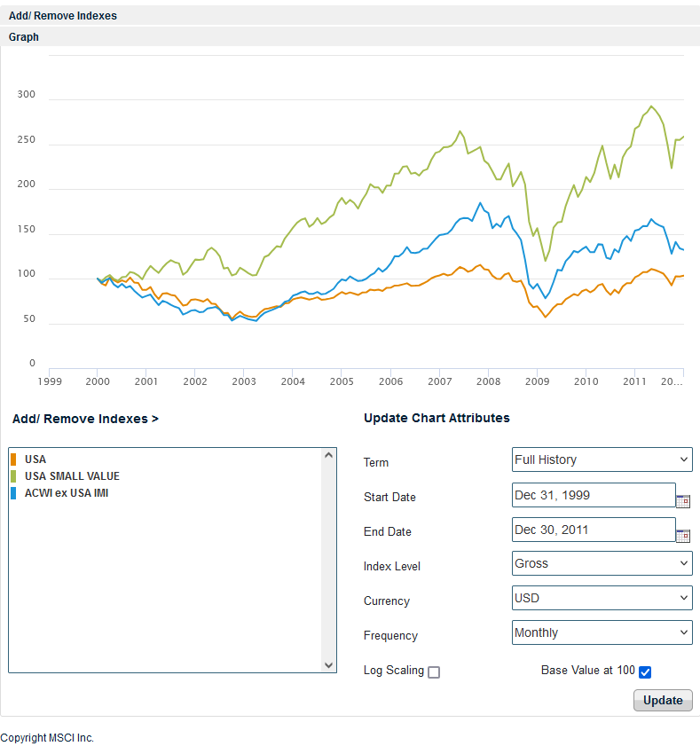Open the Index Level dropdown showing Gross

[x=602, y=563]
